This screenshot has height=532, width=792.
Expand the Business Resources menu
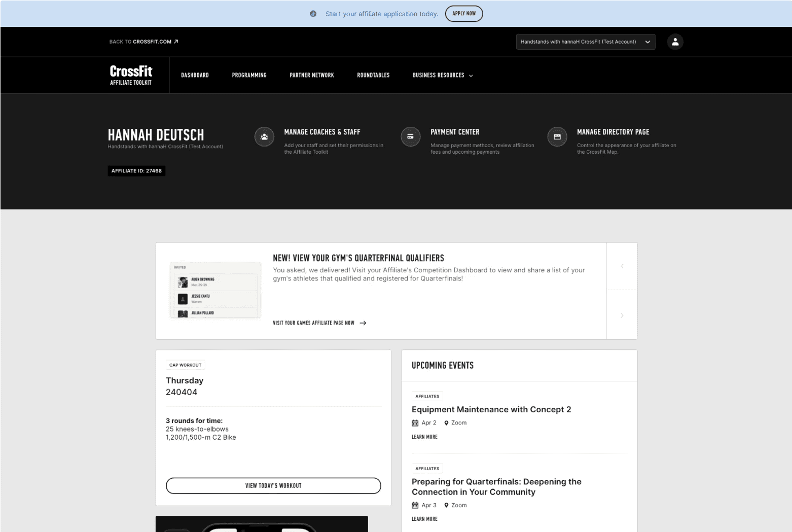tap(443, 75)
